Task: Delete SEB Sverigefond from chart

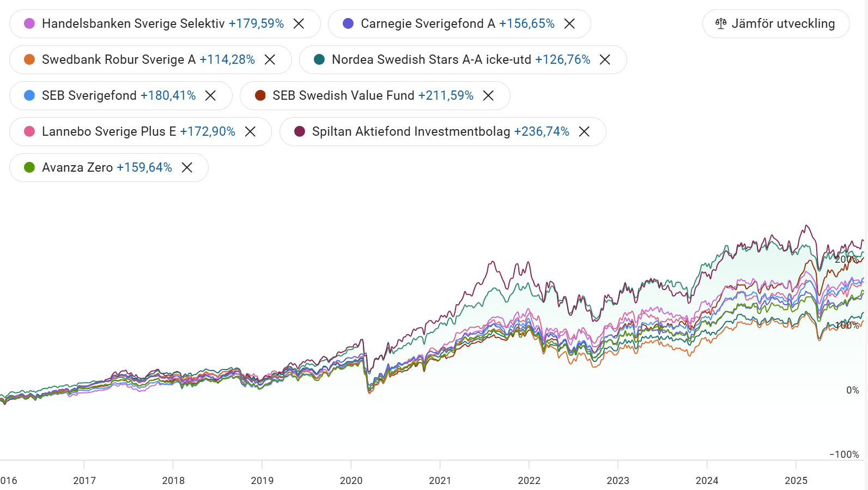Action: pos(210,95)
